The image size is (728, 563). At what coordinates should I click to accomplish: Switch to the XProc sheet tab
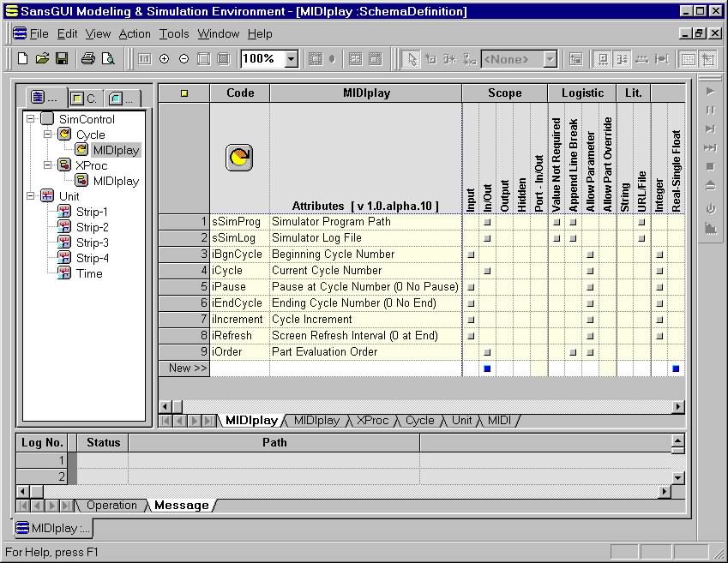tap(372, 421)
